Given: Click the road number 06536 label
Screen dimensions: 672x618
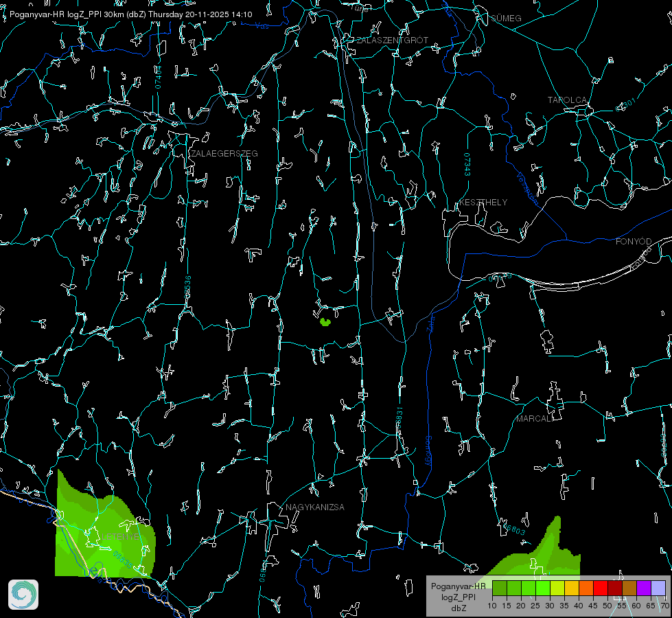Looking at the screenshot, I should 187,287.
